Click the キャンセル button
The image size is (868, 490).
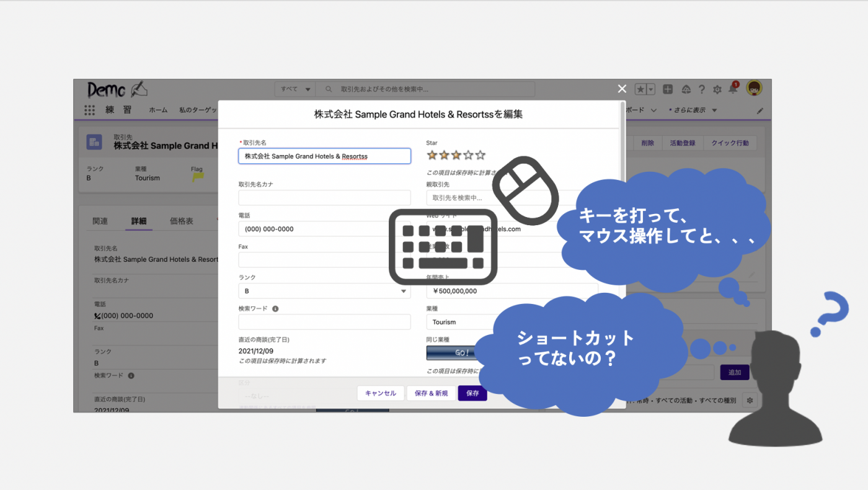point(381,393)
